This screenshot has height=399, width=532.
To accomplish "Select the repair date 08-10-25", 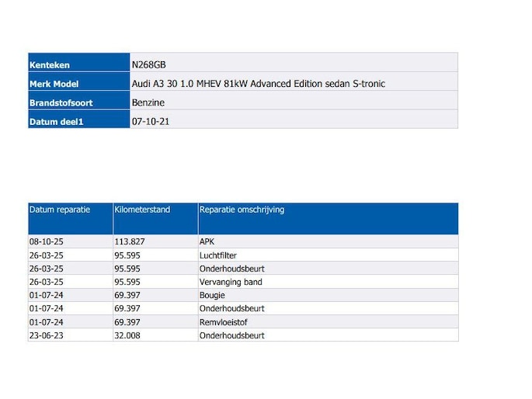I will click(x=45, y=241).
